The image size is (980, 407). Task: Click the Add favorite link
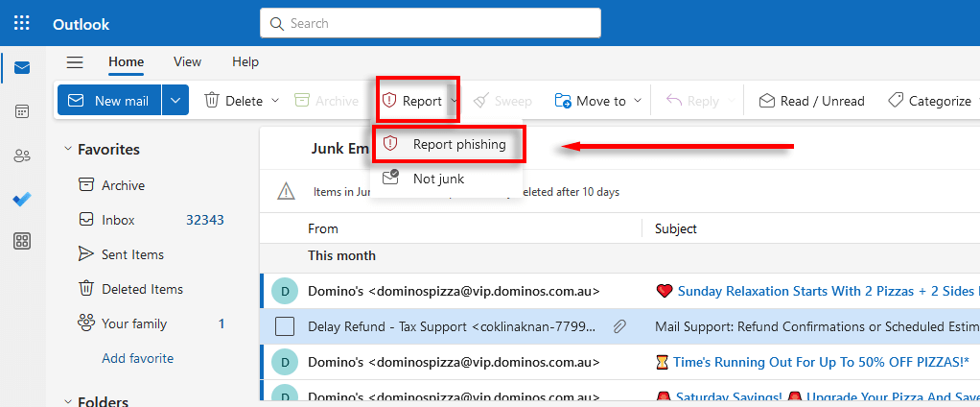(138, 358)
